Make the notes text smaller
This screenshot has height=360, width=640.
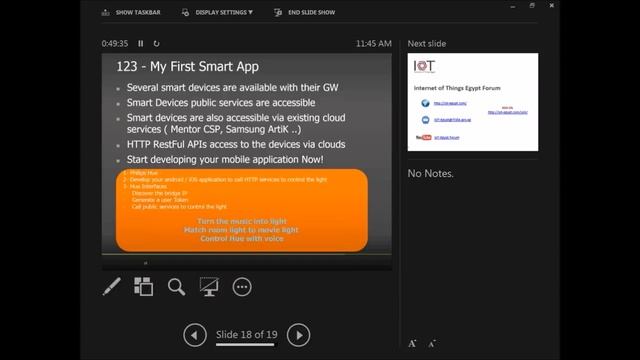(x=432, y=344)
